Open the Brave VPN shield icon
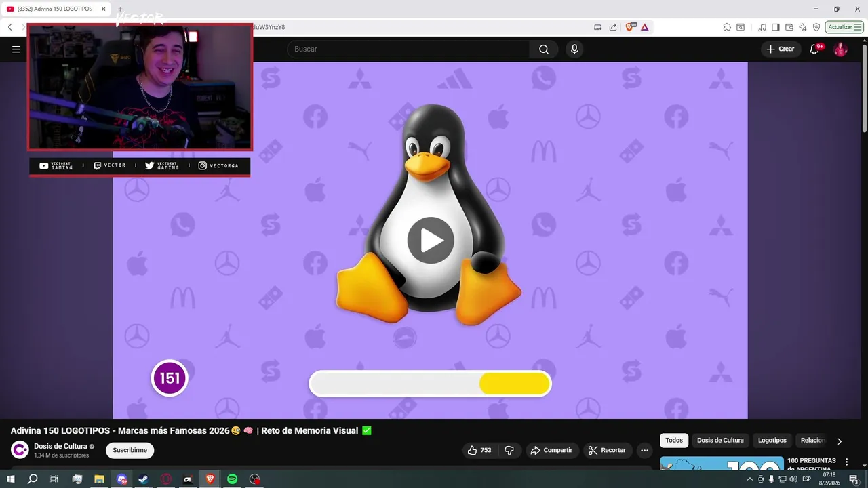Image resolution: width=868 pixels, height=488 pixels. click(816, 27)
